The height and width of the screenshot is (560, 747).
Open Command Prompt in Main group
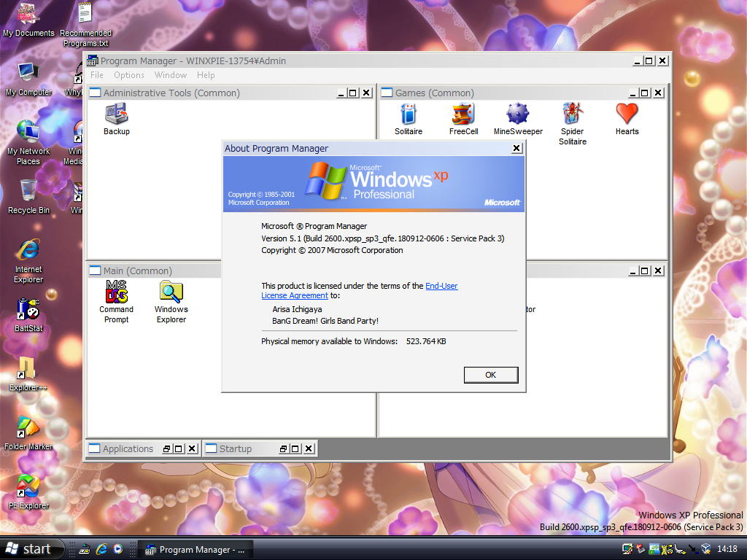coord(116,301)
